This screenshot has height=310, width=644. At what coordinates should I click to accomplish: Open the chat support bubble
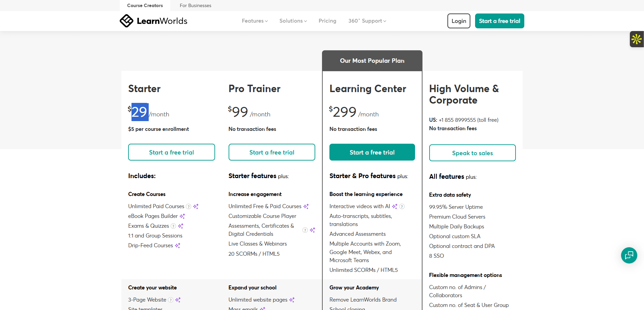629,255
